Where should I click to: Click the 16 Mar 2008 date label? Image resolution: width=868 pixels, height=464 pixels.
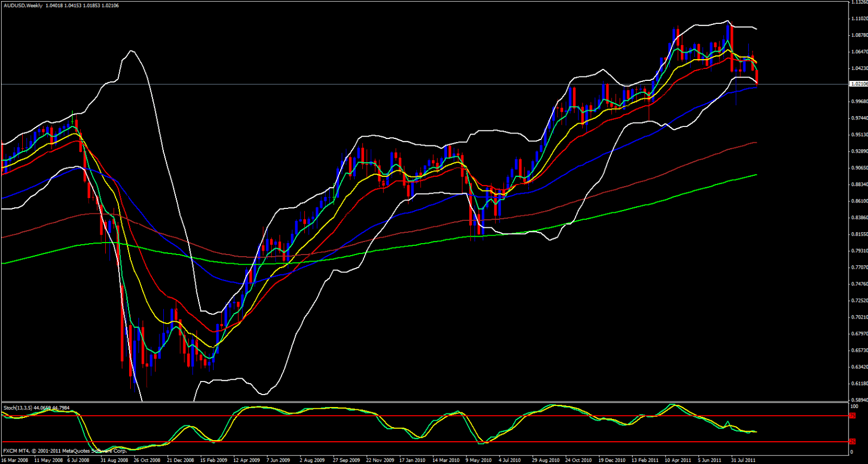[x=15, y=460]
